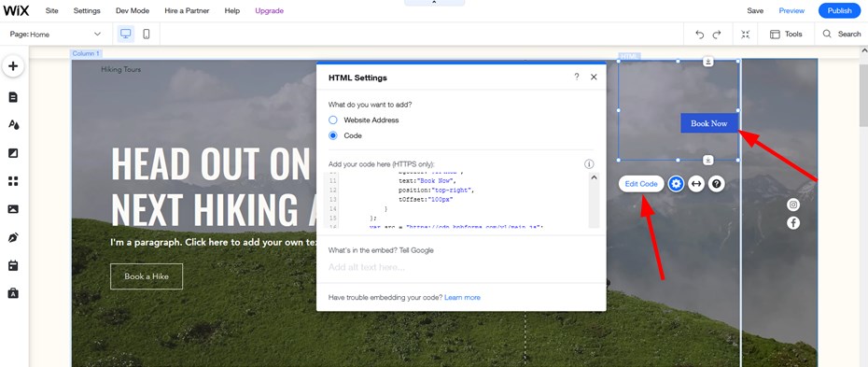
Task: Click the zoom out and reorder icon
Action: click(745, 35)
